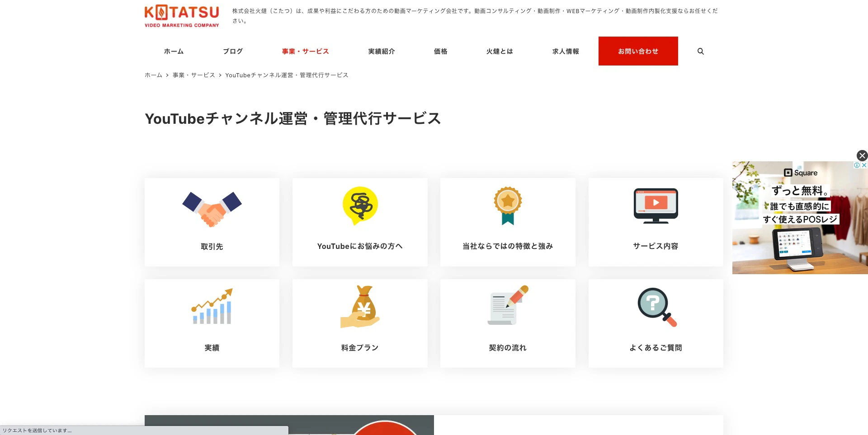
Task: Click the question mark magnifier icon
Action: pyautogui.click(x=657, y=307)
